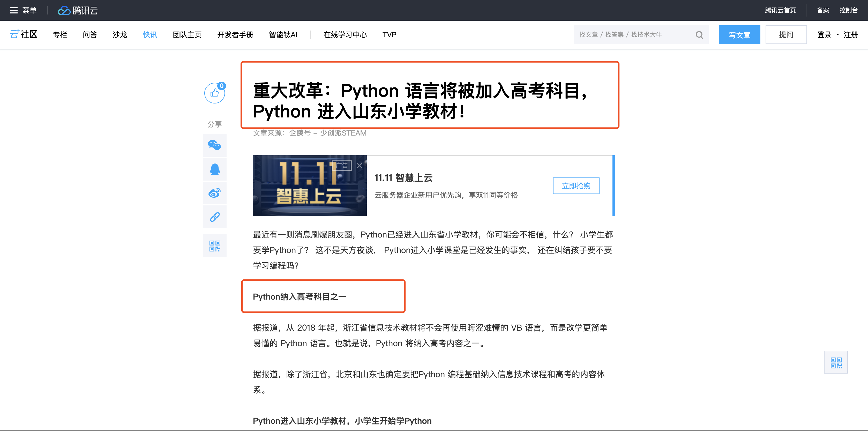Click the 登录 link
The width and height of the screenshot is (868, 431).
pos(824,35)
